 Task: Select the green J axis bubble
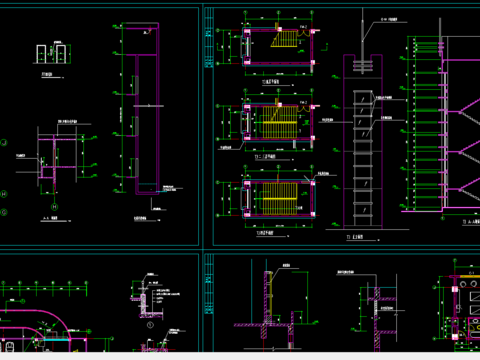pyautogui.click(x=4, y=143)
